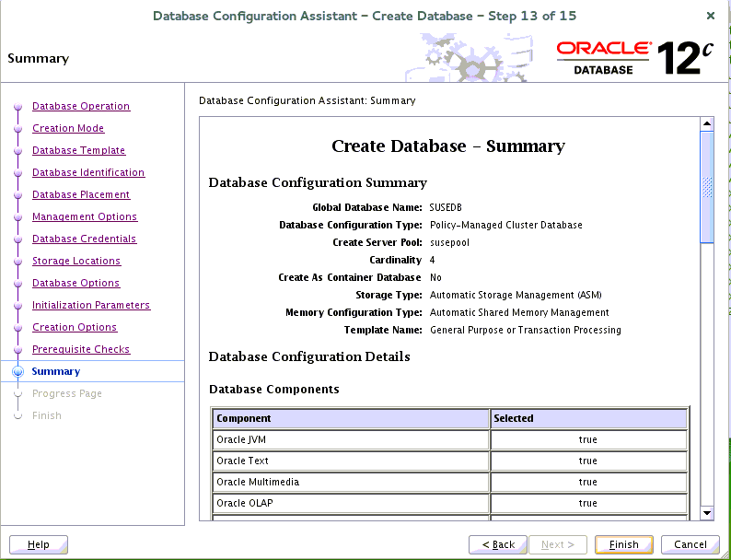Jump to Database Identification step
The image size is (731, 560).
point(88,172)
